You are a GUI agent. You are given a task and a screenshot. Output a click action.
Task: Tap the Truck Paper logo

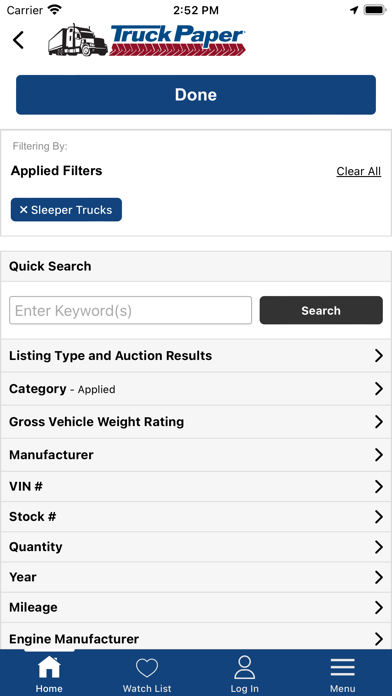(x=147, y=40)
